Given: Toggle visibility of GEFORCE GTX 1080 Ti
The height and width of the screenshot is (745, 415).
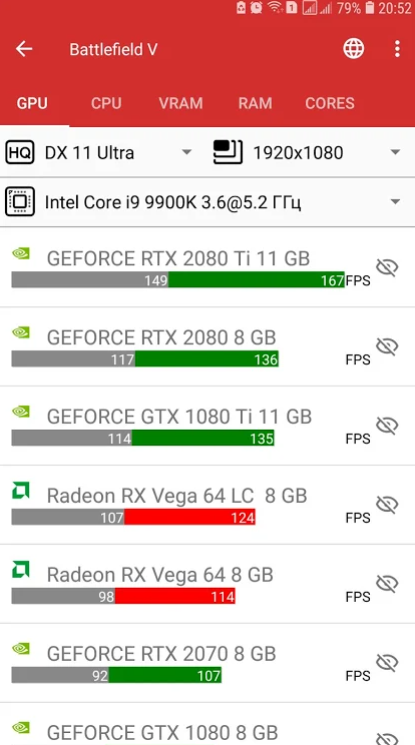Looking at the screenshot, I should click(387, 426).
